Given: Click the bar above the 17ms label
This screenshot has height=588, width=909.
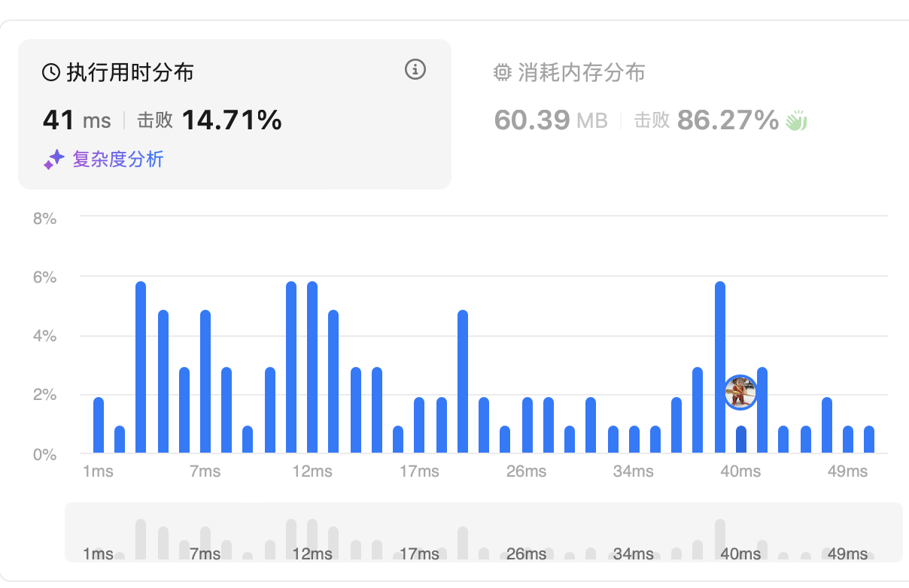Looking at the screenshot, I should pos(419,425).
